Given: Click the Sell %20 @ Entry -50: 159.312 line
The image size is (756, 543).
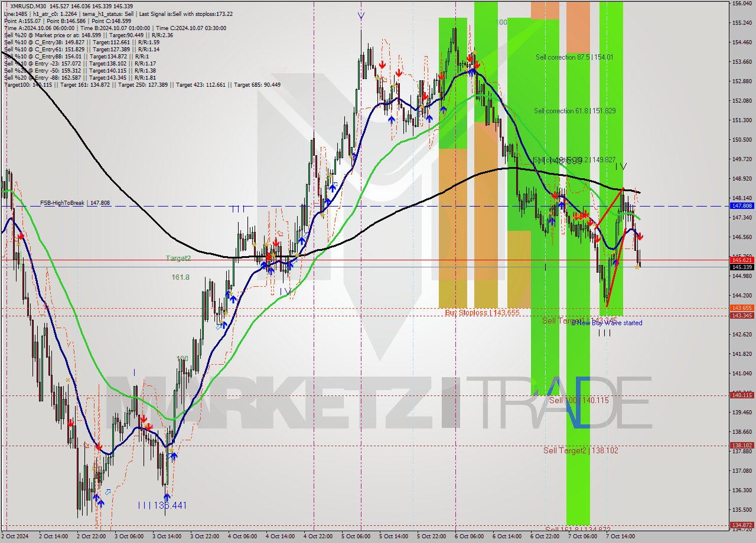Looking at the screenshot, I should pos(80,71).
